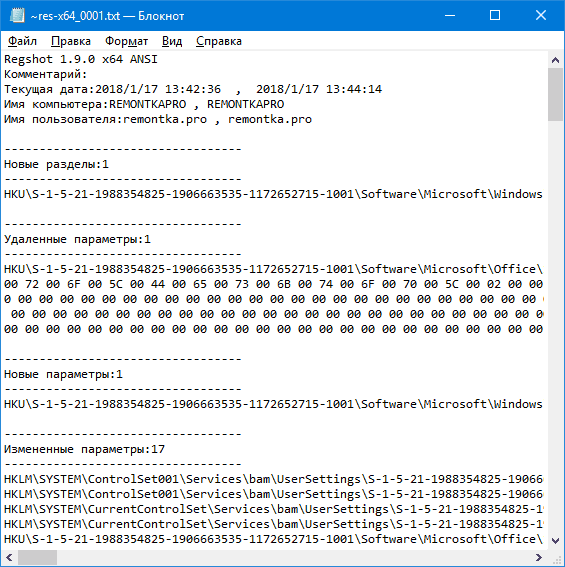Click the 'Имя компьютера' line
Screen dimensions: 565x567
coord(144,105)
